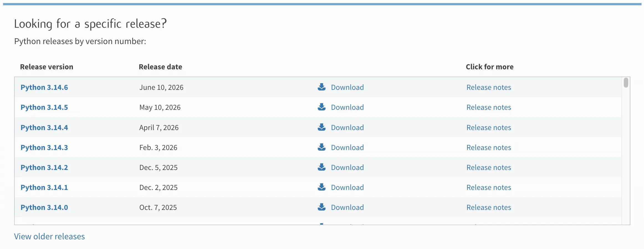Image resolution: width=644 pixels, height=249 pixels.
Task: Click Download text for Feb. 3, 2026 release
Action: pos(347,148)
